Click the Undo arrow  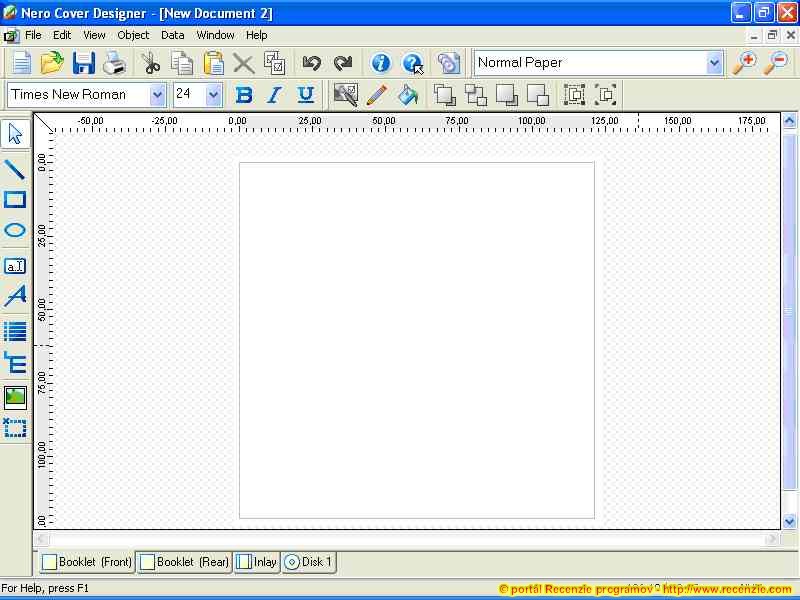pyautogui.click(x=311, y=63)
